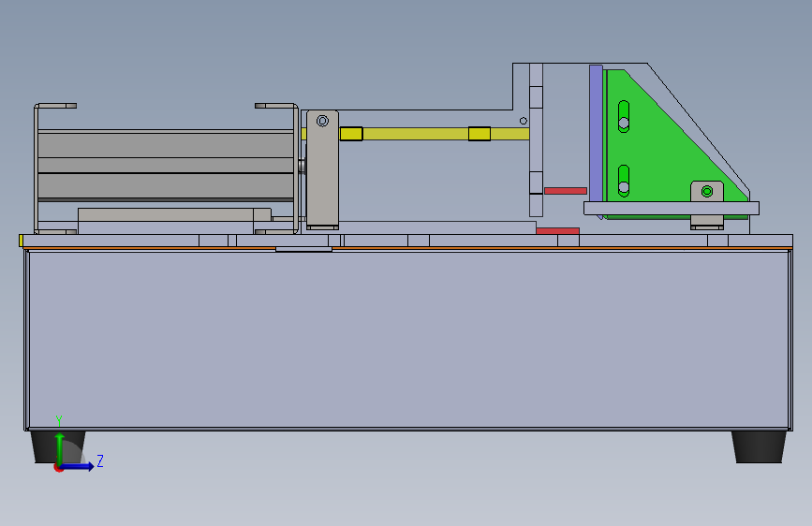Click the bolt circle on gray upright block
The image size is (812, 526).
point(322,121)
